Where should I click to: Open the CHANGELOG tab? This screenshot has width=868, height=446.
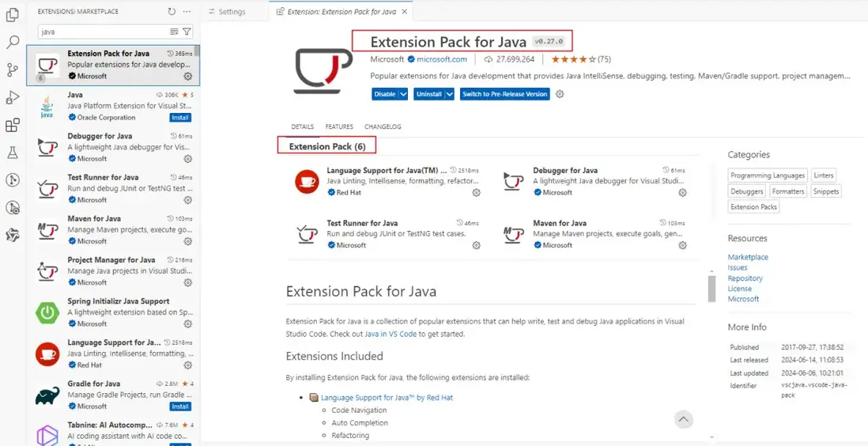(x=383, y=127)
